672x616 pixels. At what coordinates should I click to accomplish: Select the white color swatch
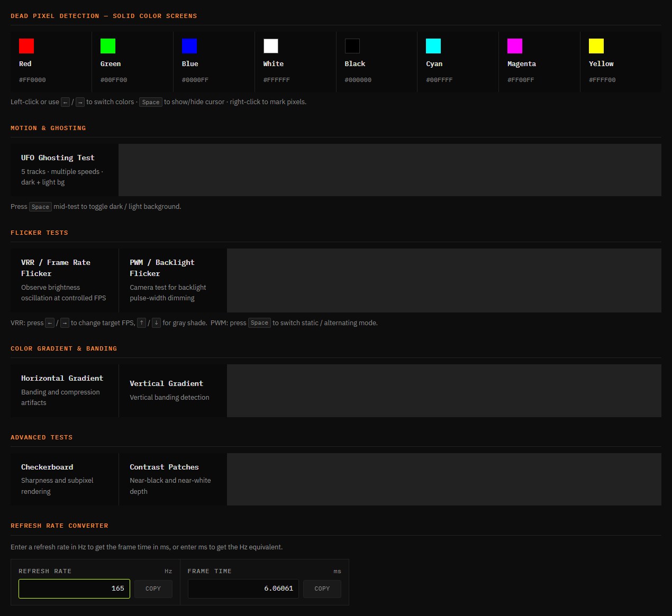coord(271,46)
